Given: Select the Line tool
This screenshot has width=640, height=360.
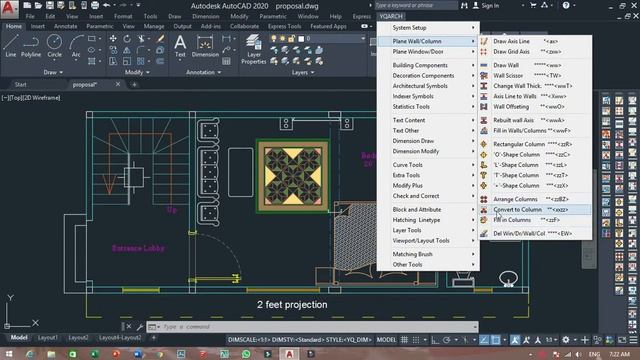Looking at the screenshot, I should [x=11, y=46].
